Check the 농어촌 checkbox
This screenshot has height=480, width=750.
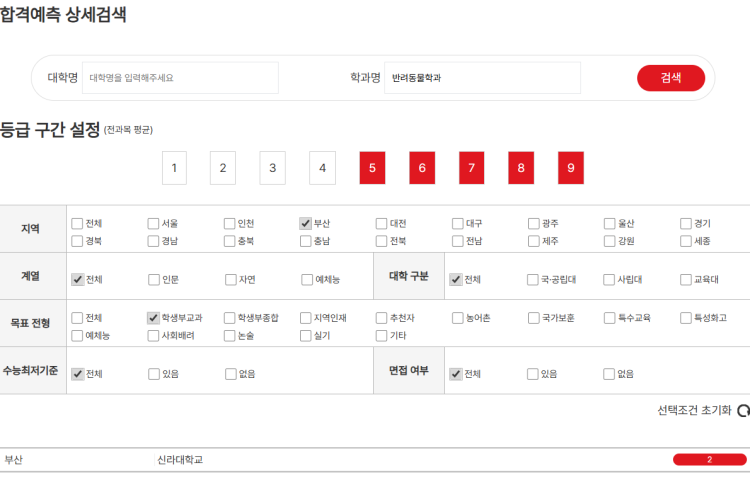tap(458, 318)
